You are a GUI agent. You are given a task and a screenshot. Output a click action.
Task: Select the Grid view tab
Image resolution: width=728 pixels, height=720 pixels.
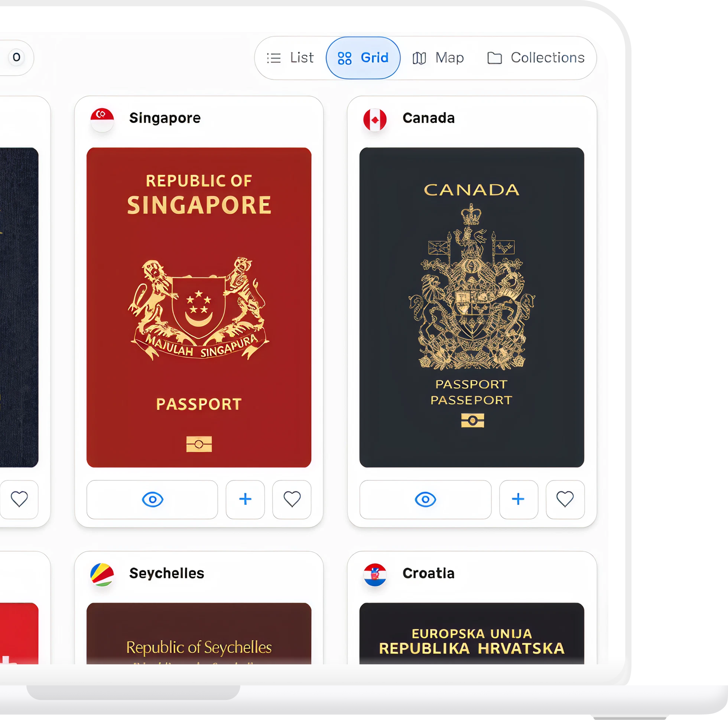point(363,58)
